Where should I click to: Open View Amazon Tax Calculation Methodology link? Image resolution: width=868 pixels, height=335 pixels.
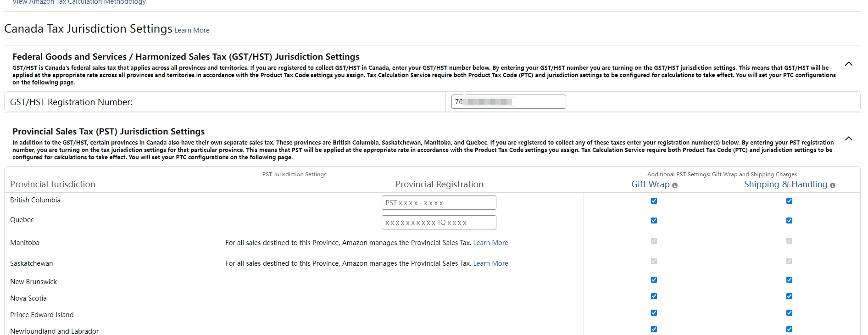79,2
